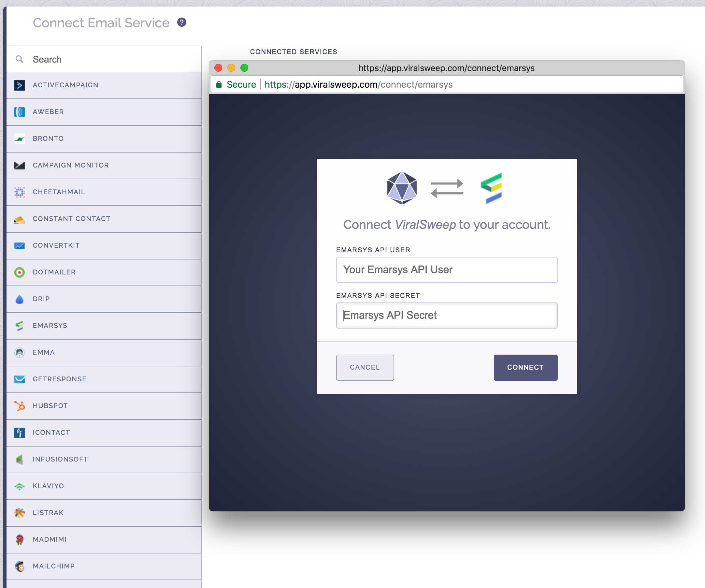The image size is (705, 588).
Task: Minimize the popup with the yellow button
Action: (231, 68)
